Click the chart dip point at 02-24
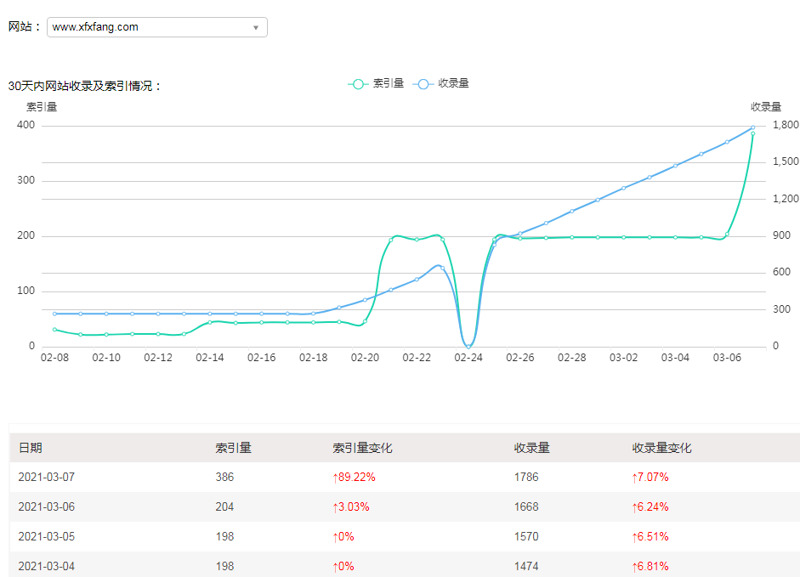Viewport: 800px width, 577px height. tap(468, 346)
